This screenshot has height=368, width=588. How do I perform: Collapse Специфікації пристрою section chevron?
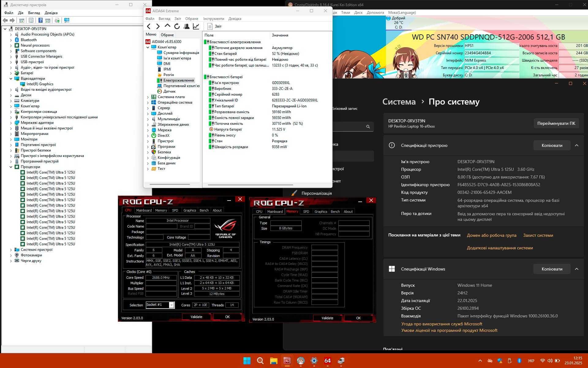pos(577,145)
